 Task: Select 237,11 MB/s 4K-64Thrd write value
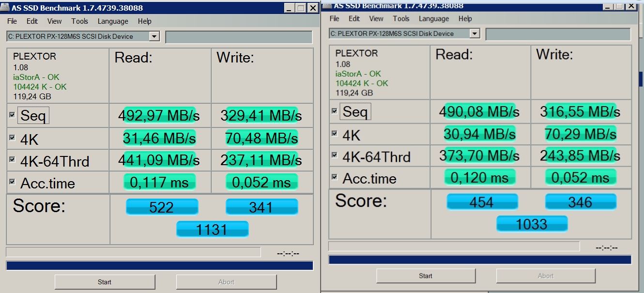click(x=261, y=160)
